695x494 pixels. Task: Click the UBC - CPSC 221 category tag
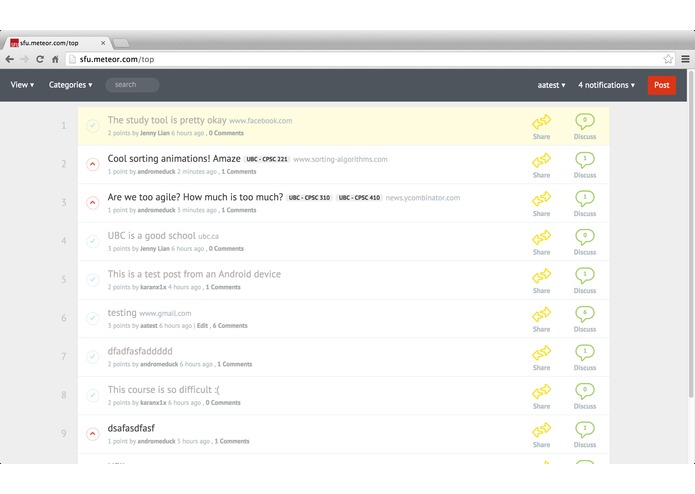(x=267, y=159)
